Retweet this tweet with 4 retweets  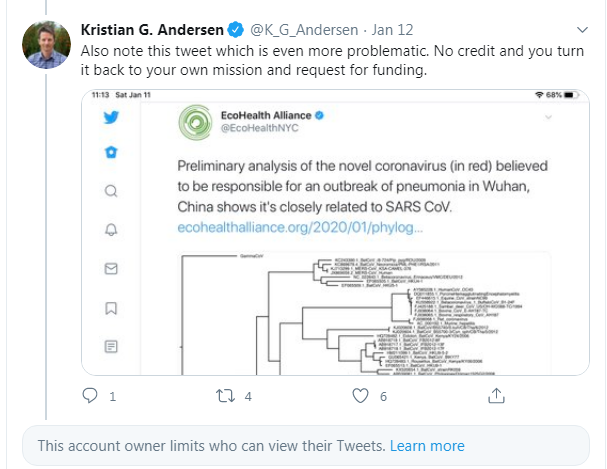(227, 397)
